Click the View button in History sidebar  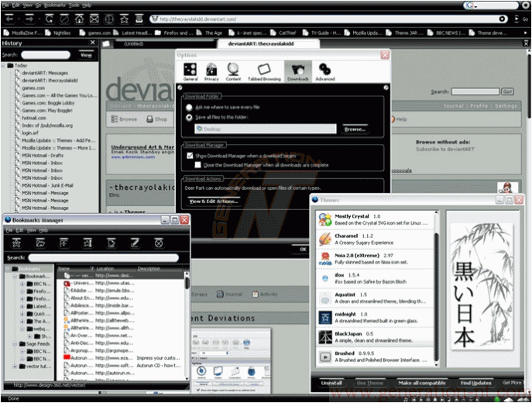86,55
